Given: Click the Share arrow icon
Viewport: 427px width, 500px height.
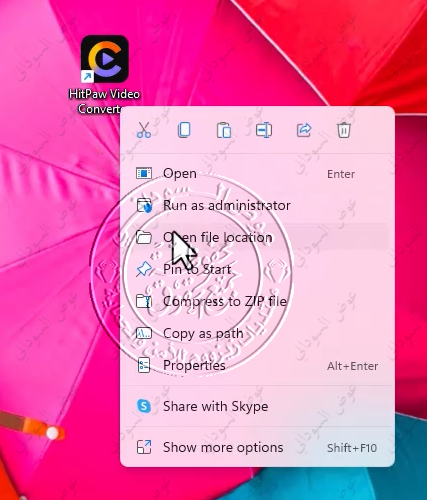Looking at the screenshot, I should tap(304, 130).
